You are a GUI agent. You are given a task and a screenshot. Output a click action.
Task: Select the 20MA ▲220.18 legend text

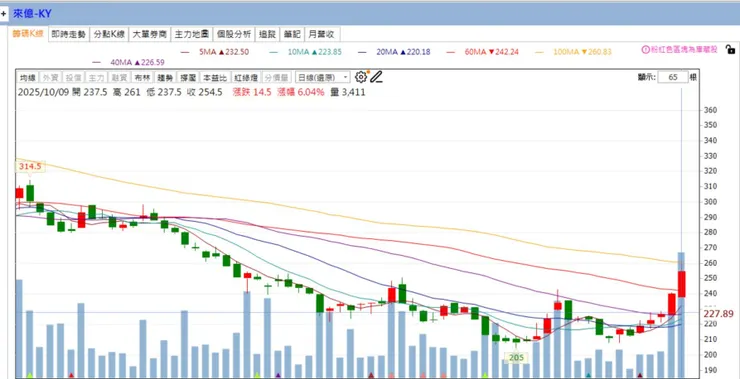(x=403, y=52)
